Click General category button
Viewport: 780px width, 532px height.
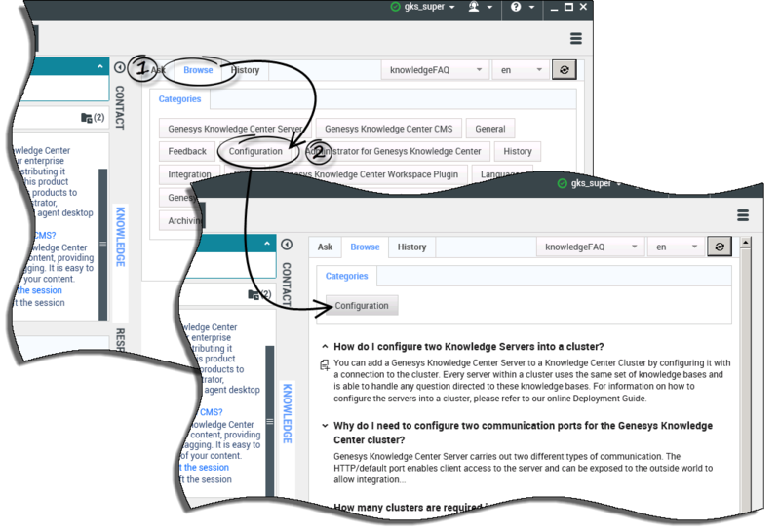tap(490, 129)
